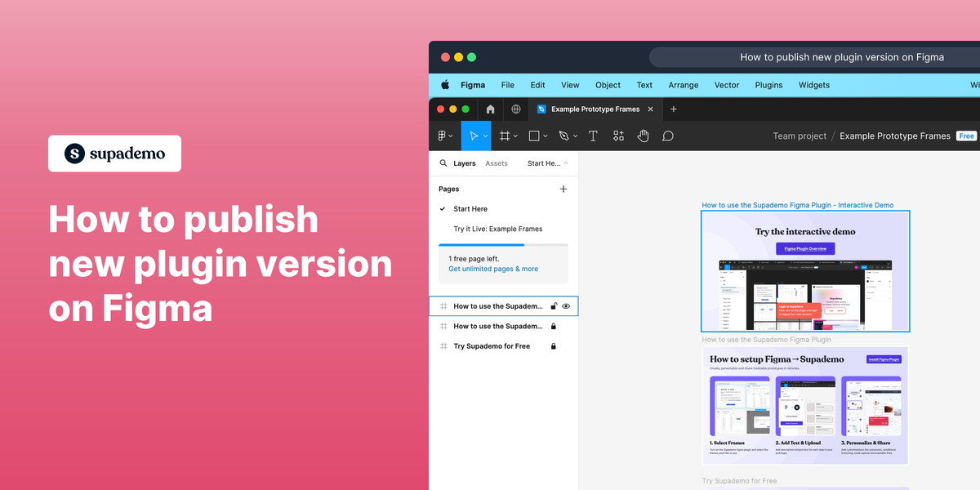Image resolution: width=980 pixels, height=490 pixels.
Task: Open the File menu
Action: tap(508, 85)
